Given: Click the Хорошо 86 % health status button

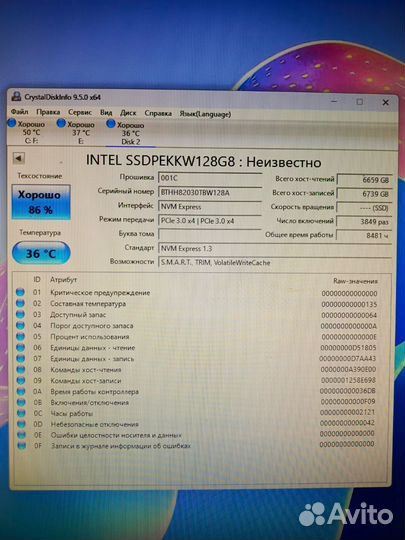Looking at the screenshot, I should click(x=41, y=202).
